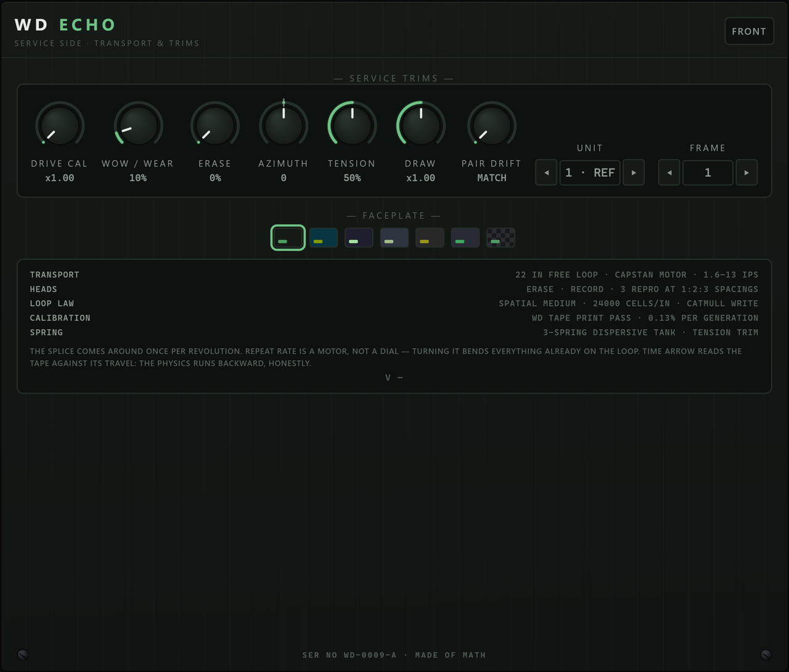Pick the navy faceplate with green indicator
The height and width of the screenshot is (672, 789).
coord(465,238)
